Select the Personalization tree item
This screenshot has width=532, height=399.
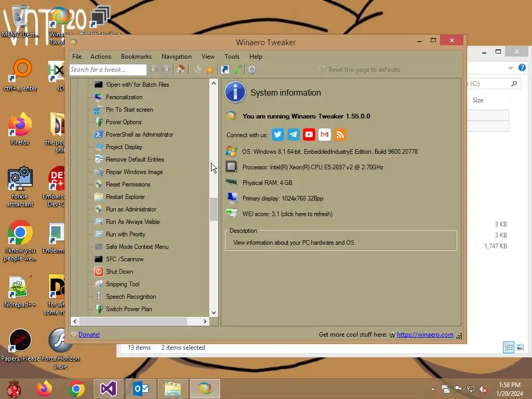tap(124, 97)
